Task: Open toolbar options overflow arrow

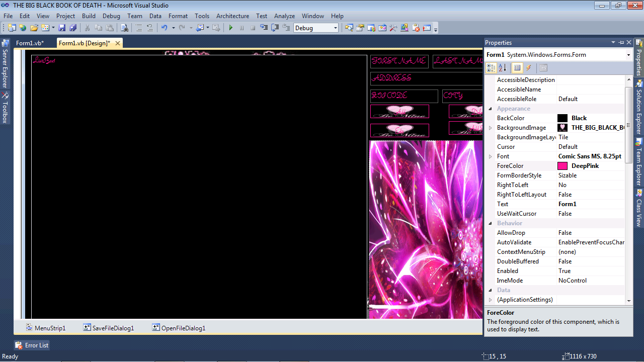Action: tap(436, 29)
